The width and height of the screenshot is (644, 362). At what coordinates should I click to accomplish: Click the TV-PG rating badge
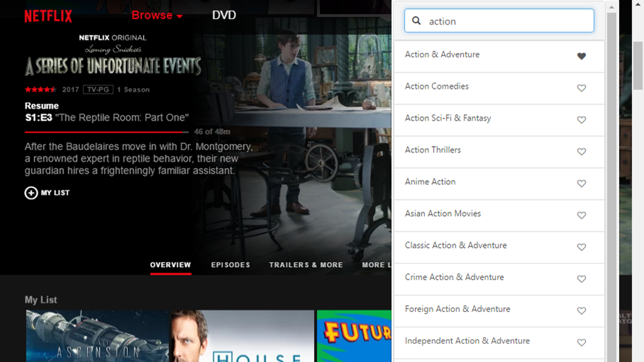(x=98, y=90)
